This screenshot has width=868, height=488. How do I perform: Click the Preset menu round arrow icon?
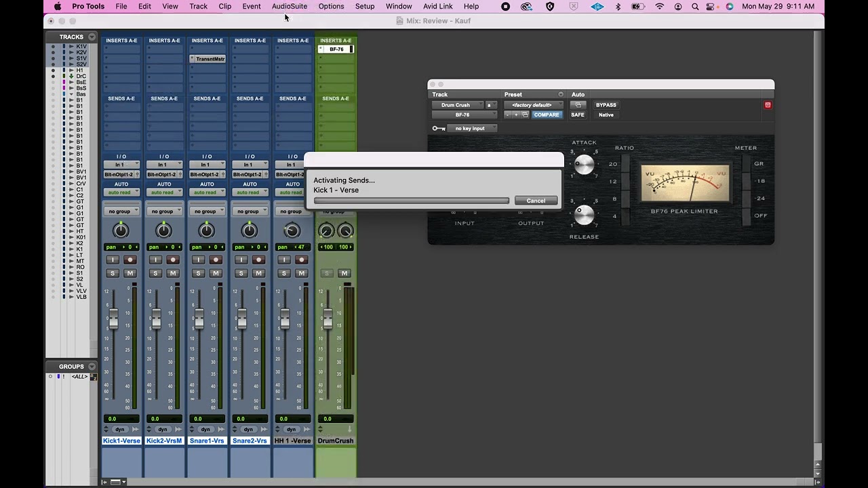(561, 94)
